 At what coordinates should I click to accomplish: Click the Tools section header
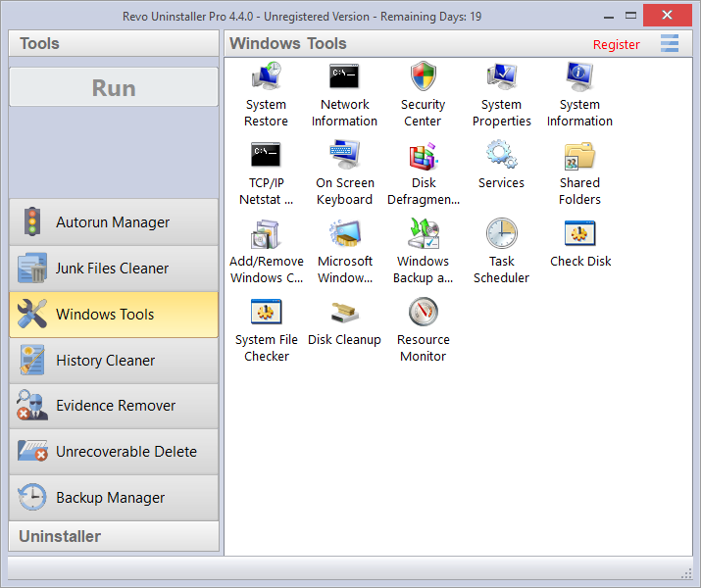(114, 43)
